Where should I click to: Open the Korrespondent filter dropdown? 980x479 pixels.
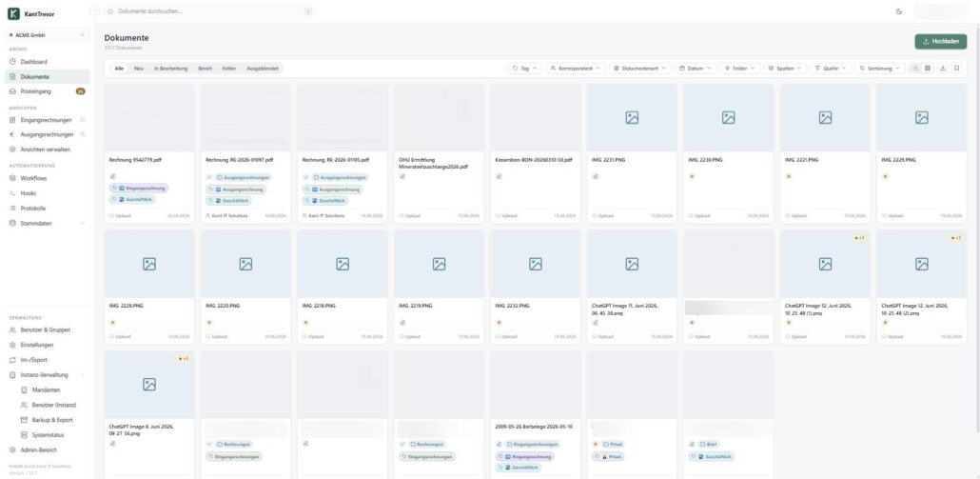click(x=575, y=69)
